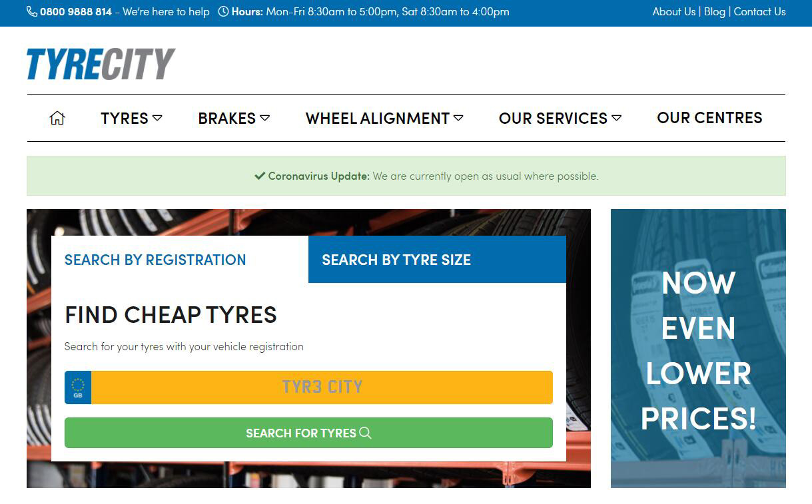
Task: Open the WHEEL ALIGNMENT menu item
Action: [378, 118]
